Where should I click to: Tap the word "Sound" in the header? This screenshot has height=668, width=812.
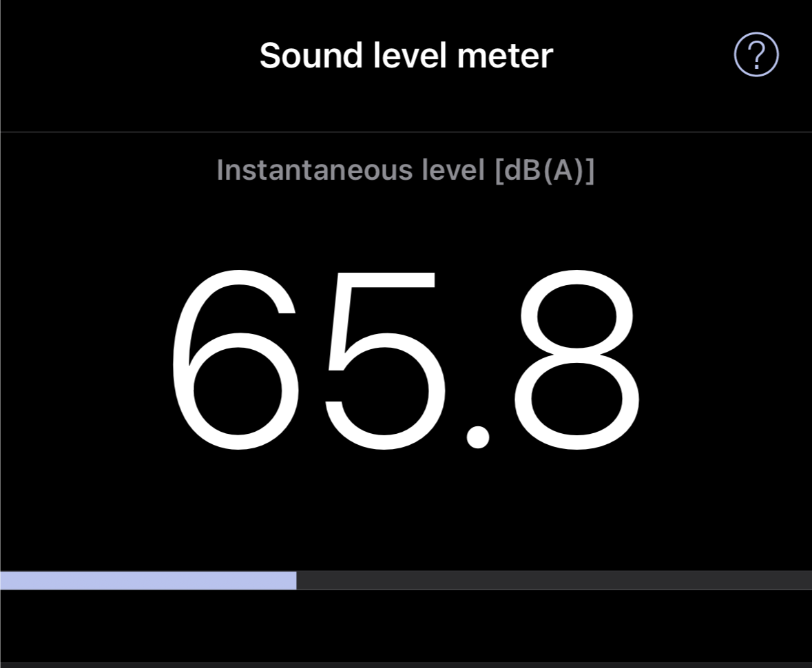coord(311,55)
